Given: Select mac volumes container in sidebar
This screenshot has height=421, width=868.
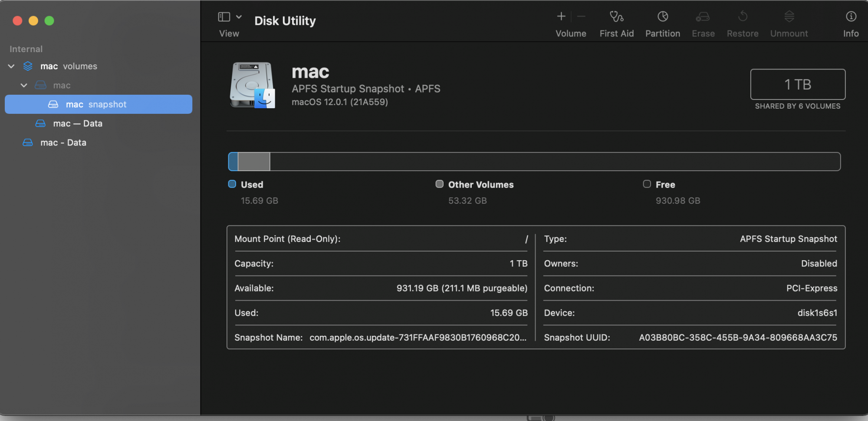Looking at the screenshot, I should [x=99, y=66].
